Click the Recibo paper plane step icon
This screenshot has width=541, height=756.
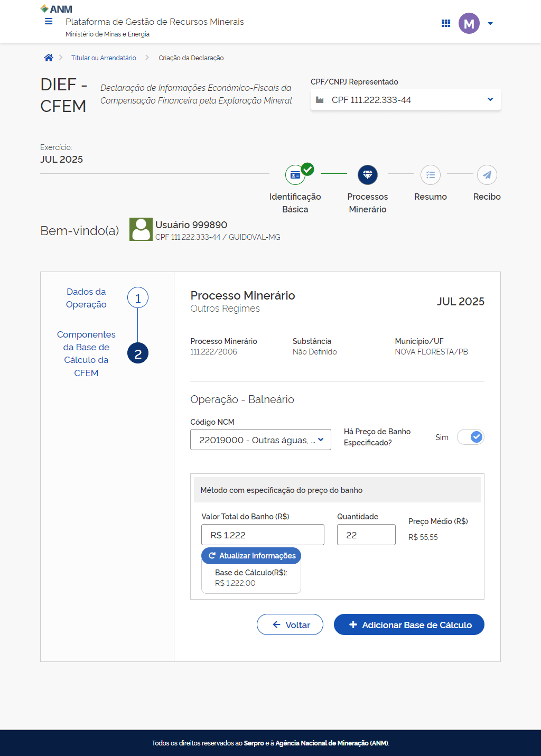pos(487,175)
